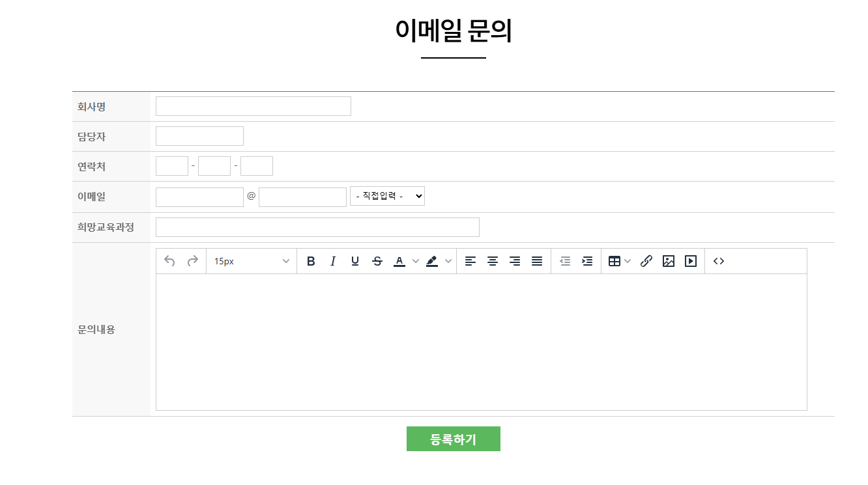868x485 pixels.
Task: Click the green 등록하기 submit button
Action: point(453,439)
